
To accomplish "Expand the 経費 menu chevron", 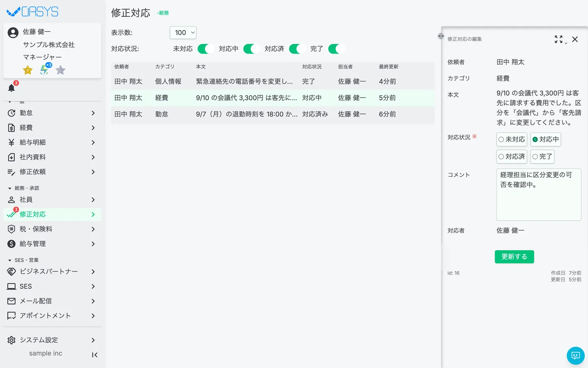I will pos(93,128).
